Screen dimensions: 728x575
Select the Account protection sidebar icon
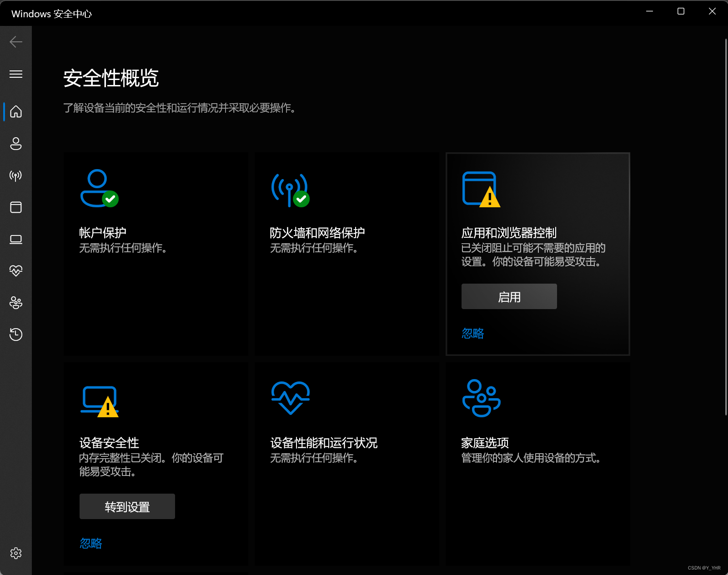pos(16,144)
